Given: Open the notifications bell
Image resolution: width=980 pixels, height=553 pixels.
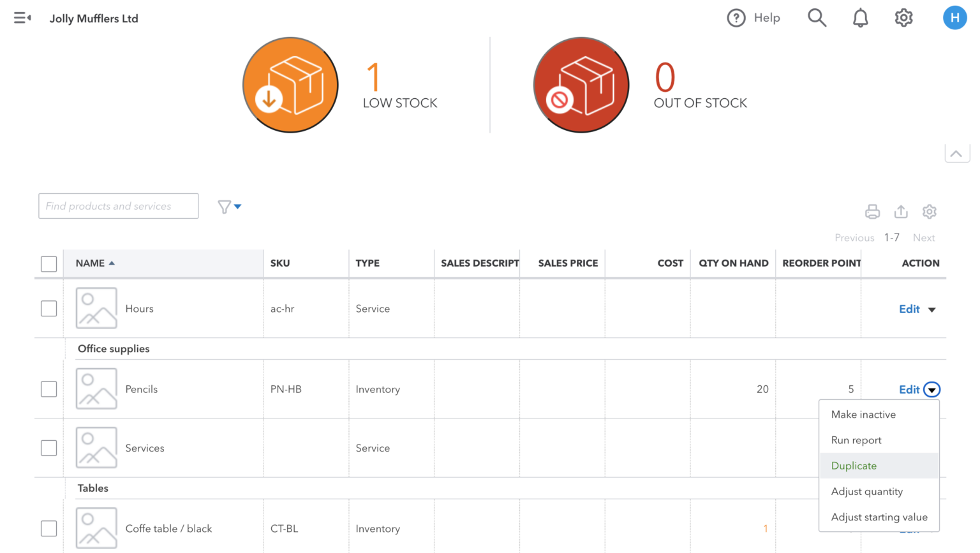Looking at the screenshot, I should click(x=860, y=18).
